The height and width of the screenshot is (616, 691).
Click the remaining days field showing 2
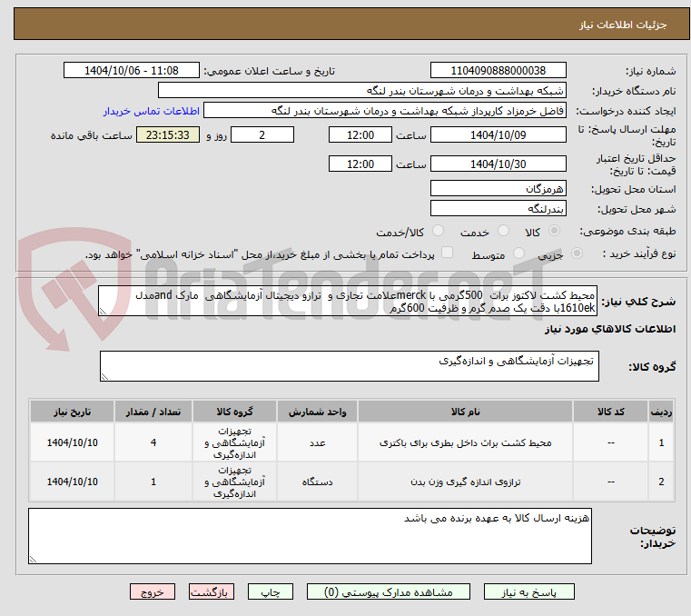(262, 135)
